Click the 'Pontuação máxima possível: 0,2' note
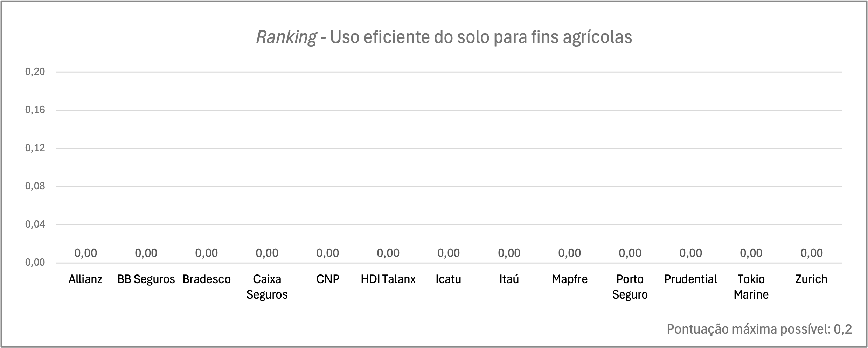Image resolution: width=868 pixels, height=348 pixels. [x=759, y=329]
